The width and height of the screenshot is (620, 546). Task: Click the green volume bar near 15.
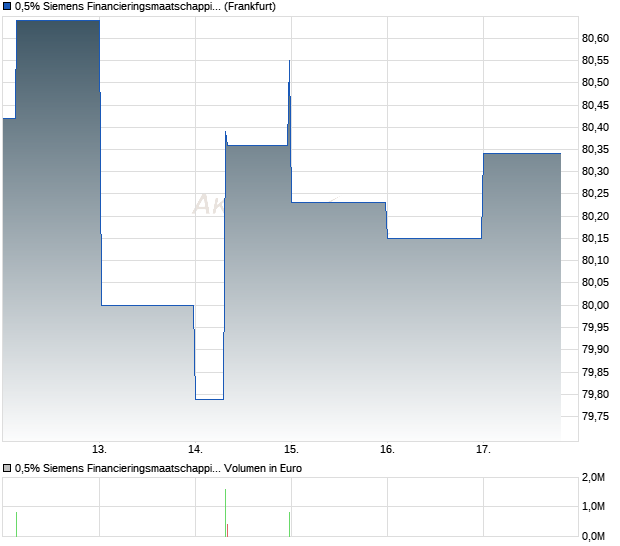coord(289,525)
